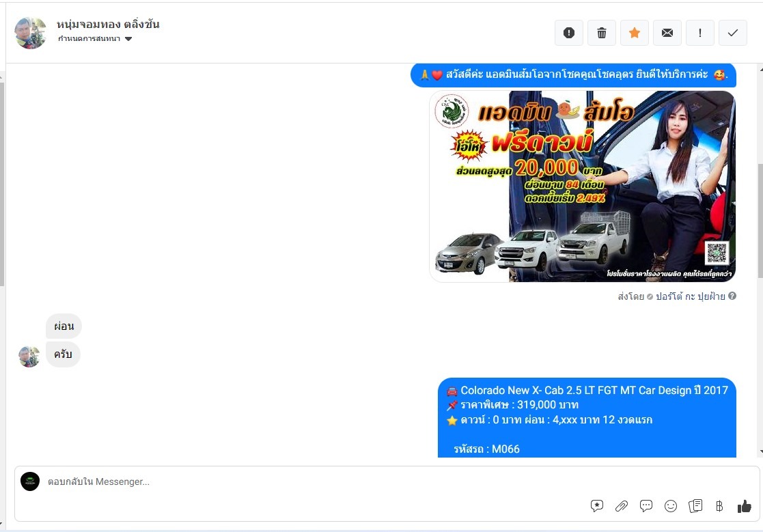Open the chat bubble replies icon
The image size is (763, 532).
click(646, 506)
